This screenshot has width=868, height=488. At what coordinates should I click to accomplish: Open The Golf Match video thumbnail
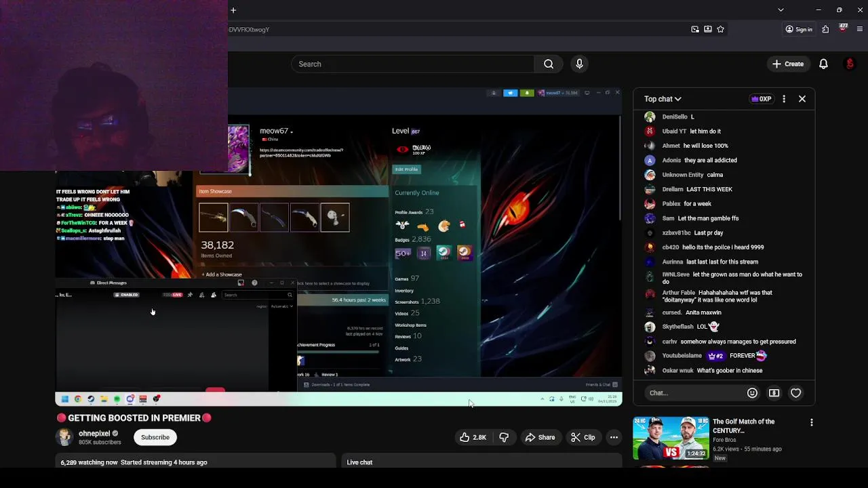(671, 439)
